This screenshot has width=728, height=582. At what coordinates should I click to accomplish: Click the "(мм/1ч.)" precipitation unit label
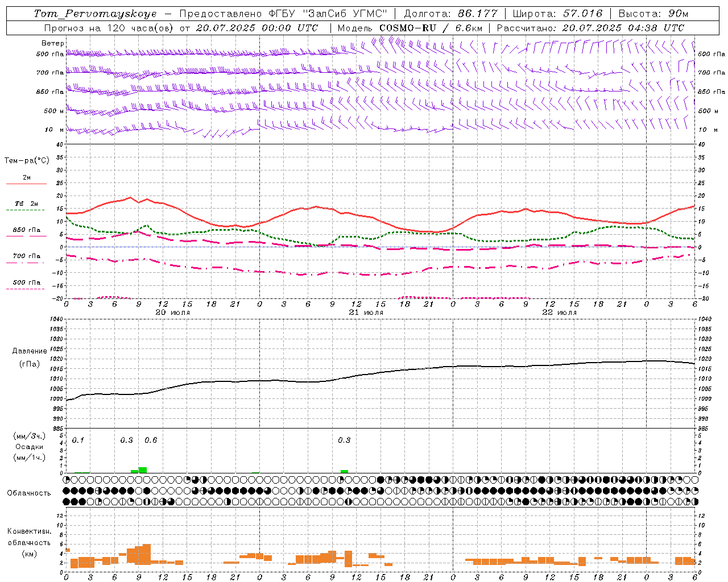(x=30, y=458)
